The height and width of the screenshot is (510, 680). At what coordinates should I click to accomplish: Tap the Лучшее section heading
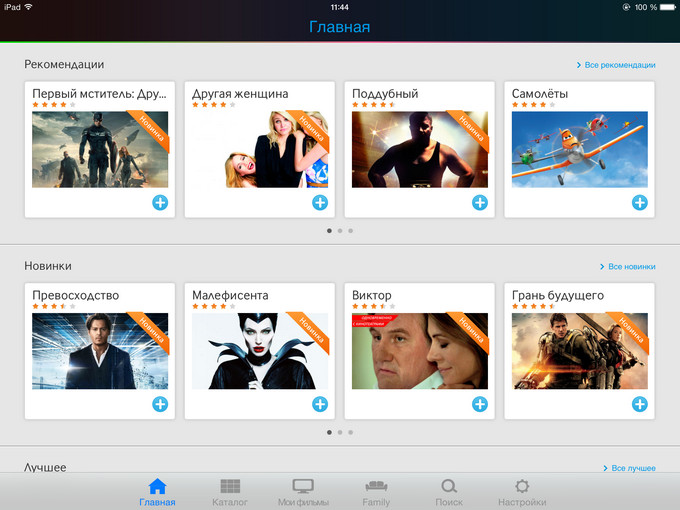pyautogui.click(x=45, y=468)
